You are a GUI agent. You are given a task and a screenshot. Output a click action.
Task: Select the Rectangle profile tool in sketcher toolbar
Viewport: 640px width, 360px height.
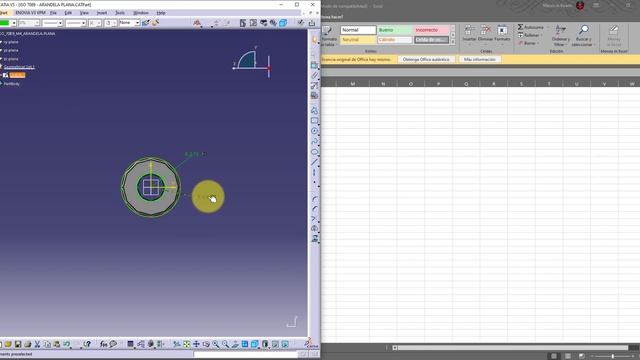point(314,121)
